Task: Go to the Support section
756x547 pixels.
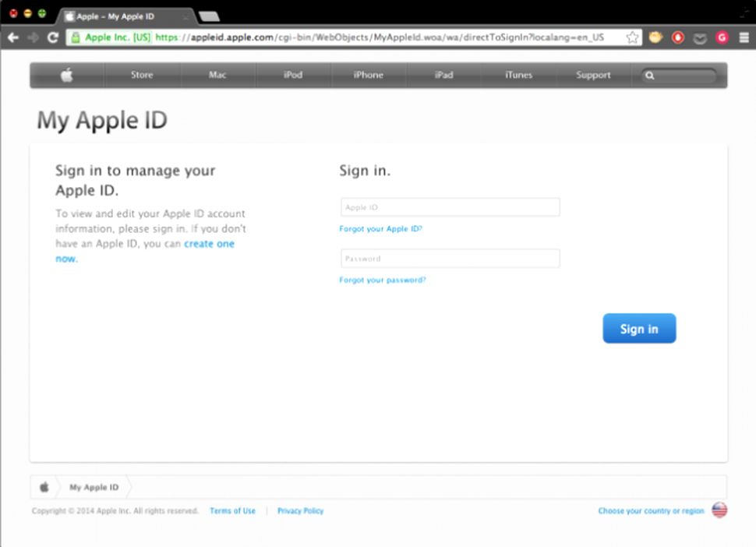Action: pos(593,76)
